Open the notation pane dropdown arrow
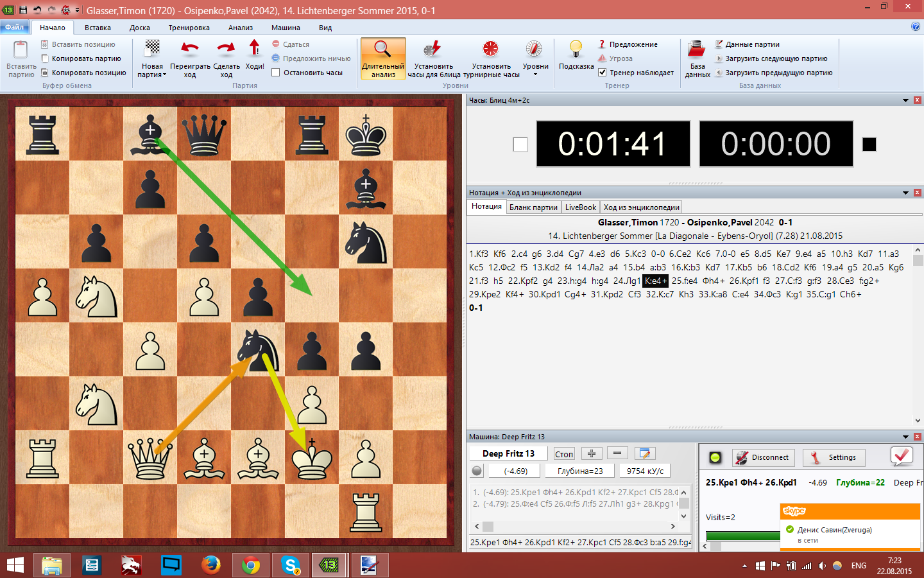This screenshot has width=924, height=578. pyautogui.click(x=905, y=193)
